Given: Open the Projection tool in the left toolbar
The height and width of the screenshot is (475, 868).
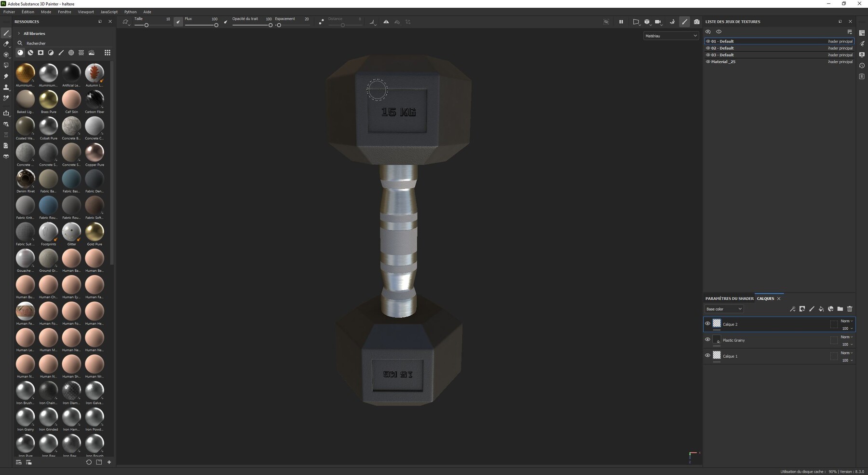Looking at the screenshot, I should (6, 55).
